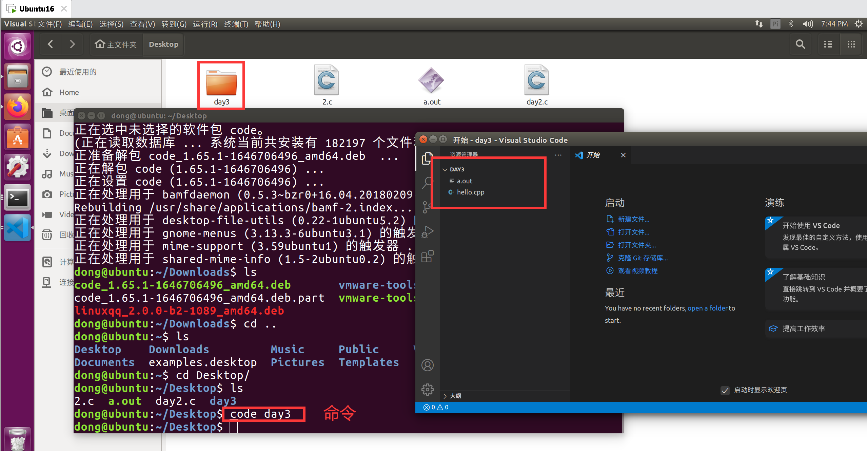Click the Ubuntu16 VM tab

37,9
